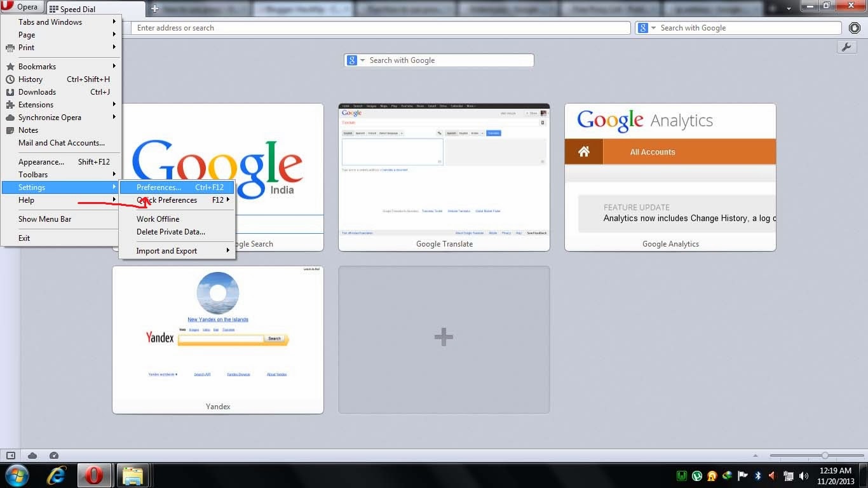Click Show Menu Bar
The width and height of the screenshot is (868, 488).
point(61,219)
